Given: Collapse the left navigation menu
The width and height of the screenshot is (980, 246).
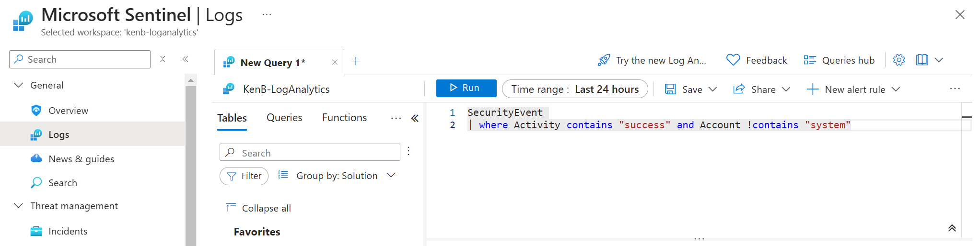Looking at the screenshot, I should click(x=185, y=59).
